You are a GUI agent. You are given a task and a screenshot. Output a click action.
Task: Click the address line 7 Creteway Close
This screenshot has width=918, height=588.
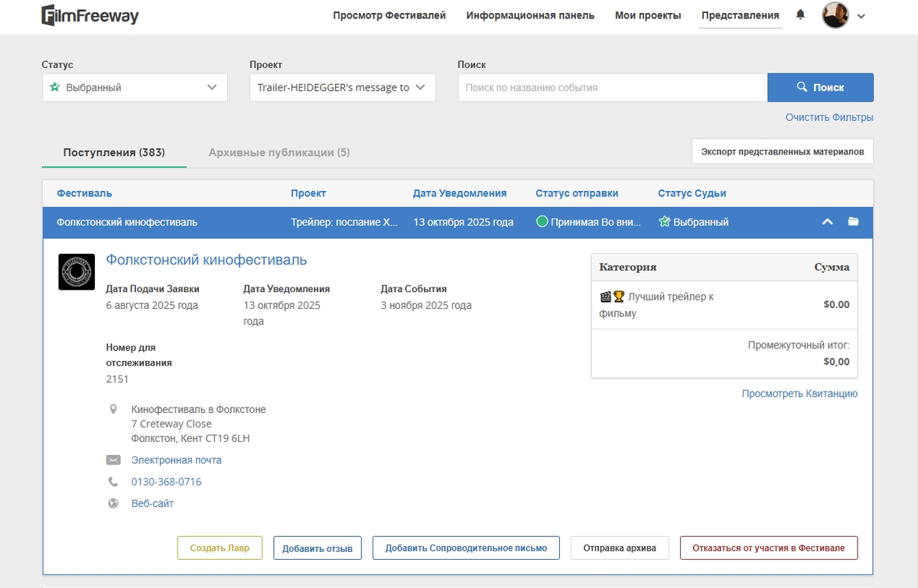coord(171,424)
